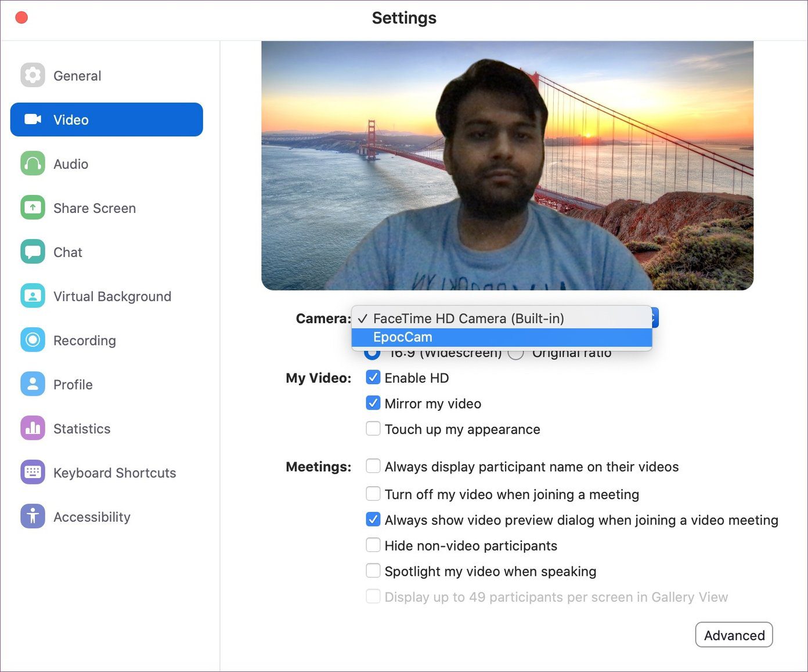Click the camera dropdown arrow control
This screenshot has width=808, height=672.
pyautogui.click(x=655, y=318)
